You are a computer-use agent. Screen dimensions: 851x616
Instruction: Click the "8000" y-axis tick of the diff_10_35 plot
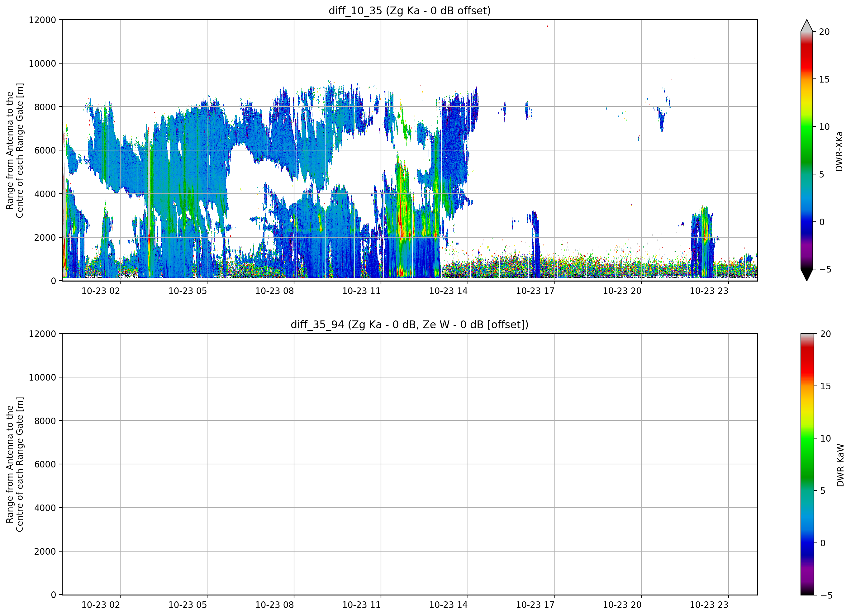click(x=45, y=107)
